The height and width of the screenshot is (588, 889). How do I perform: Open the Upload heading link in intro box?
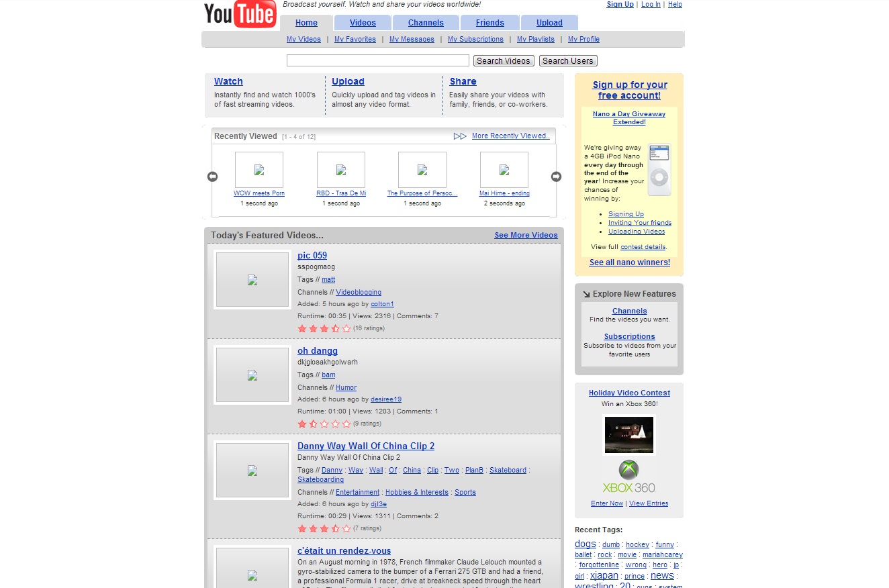click(348, 81)
